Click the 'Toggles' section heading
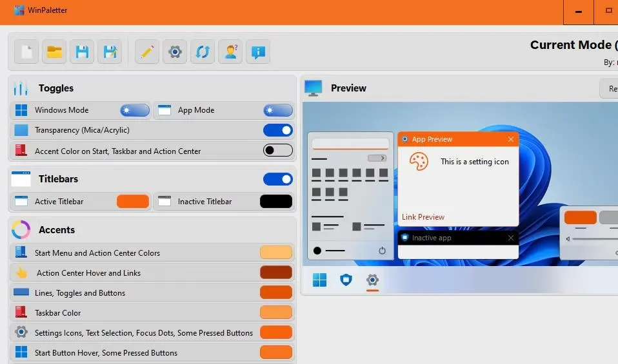 (x=56, y=88)
